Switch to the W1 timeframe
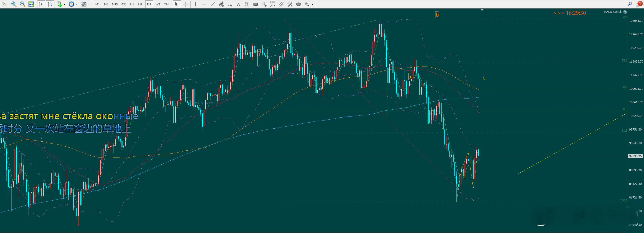The width and height of the screenshot is (644, 233). tap(158, 4)
